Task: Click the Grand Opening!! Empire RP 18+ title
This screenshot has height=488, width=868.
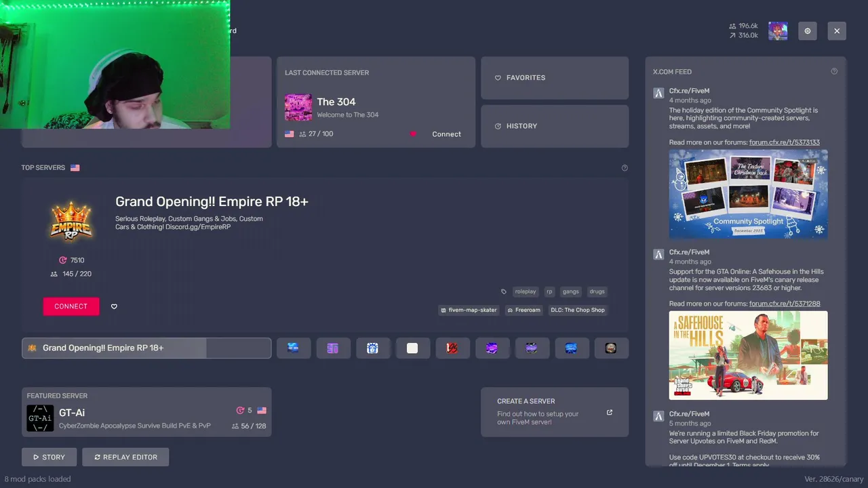Action: tap(212, 201)
